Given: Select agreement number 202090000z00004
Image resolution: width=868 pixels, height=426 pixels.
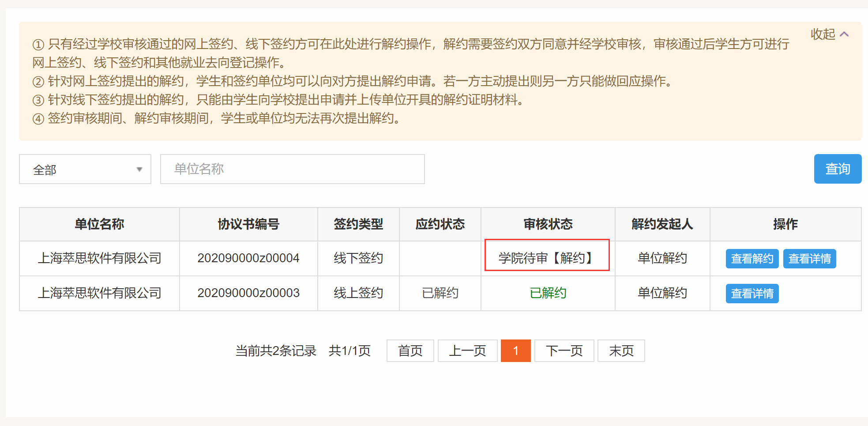Looking at the screenshot, I should pyautogui.click(x=248, y=258).
